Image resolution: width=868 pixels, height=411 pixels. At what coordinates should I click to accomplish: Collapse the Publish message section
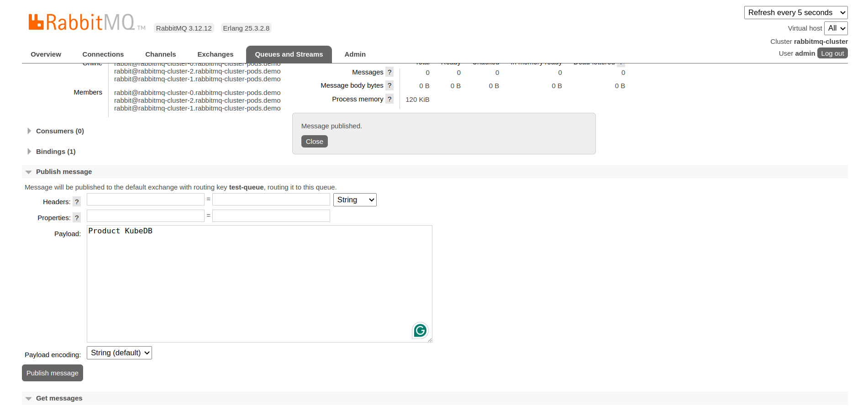(x=63, y=172)
